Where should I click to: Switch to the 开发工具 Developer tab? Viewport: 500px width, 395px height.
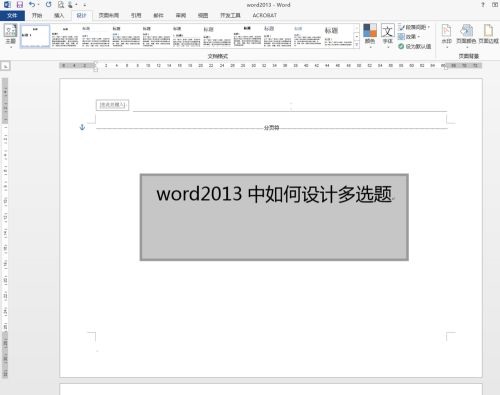click(230, 15)
